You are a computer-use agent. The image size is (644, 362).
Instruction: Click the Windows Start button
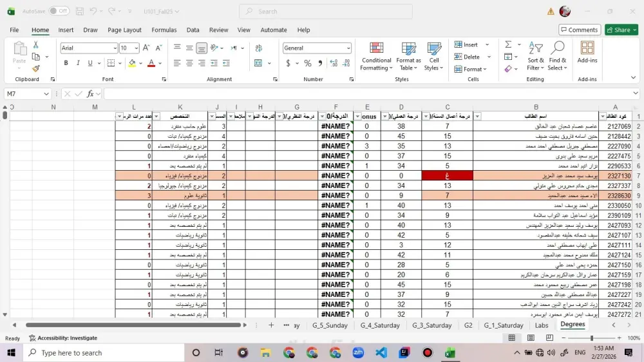tap(11, 352)
